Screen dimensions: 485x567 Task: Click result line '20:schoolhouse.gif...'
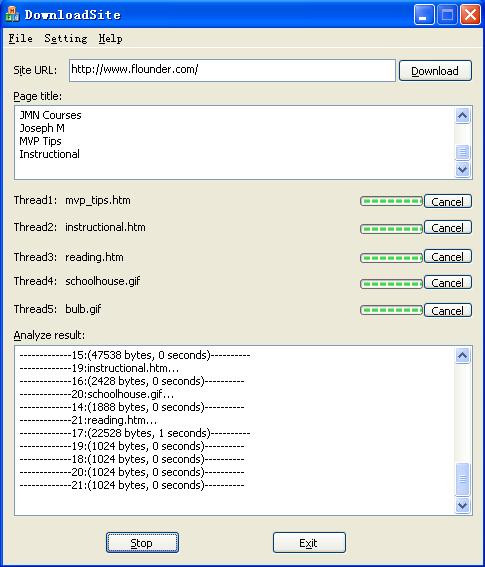97,395
